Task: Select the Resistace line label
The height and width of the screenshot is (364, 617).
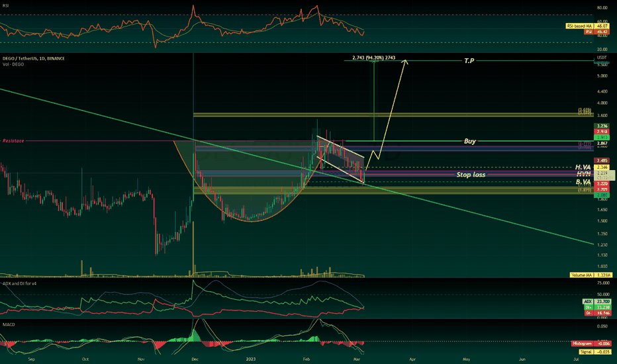Action: pyautogui.click(x=13, y=140)
